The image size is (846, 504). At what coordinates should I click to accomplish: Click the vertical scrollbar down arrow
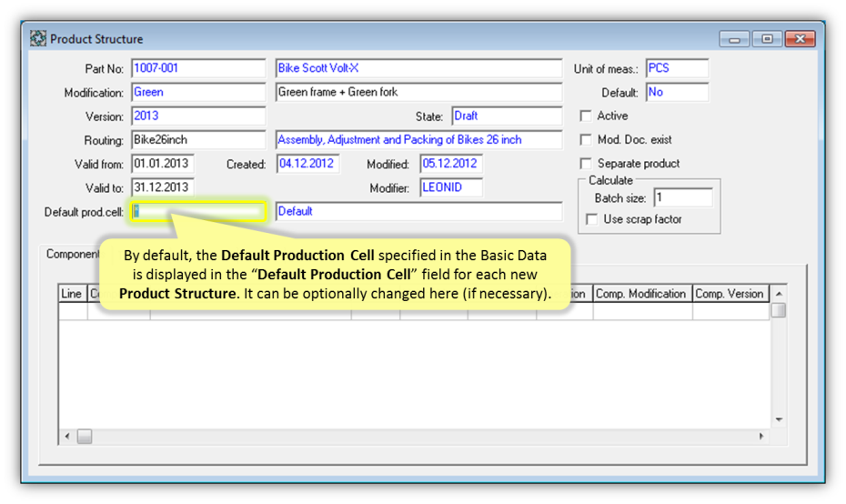pyautogui.click(x=779, y=419)
